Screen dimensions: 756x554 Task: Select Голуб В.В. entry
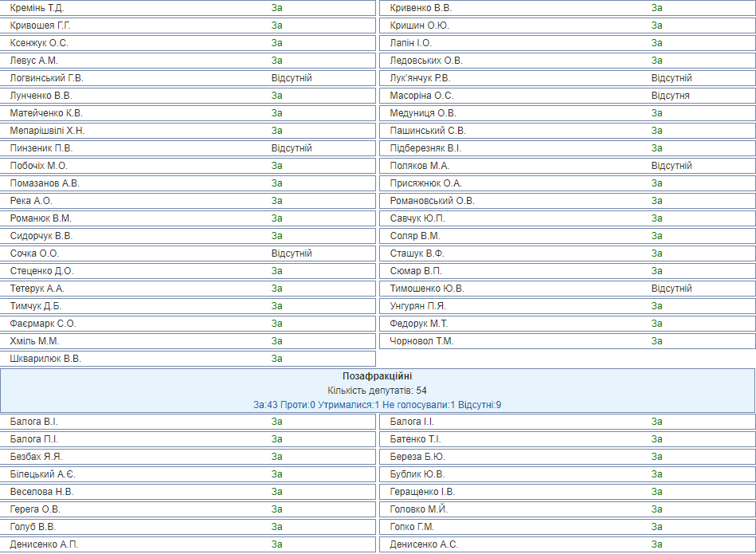pos(187,527)
